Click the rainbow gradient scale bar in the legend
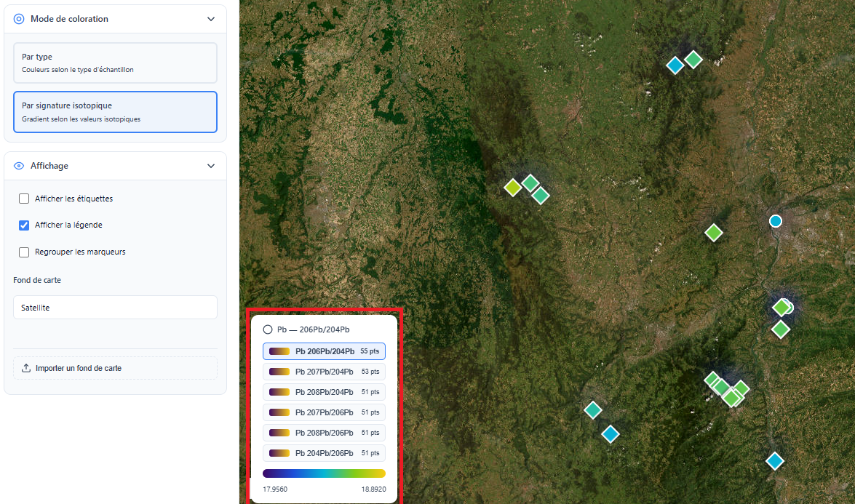The width and height of the screenshot is (855, 504). click(x=324, y=473)
